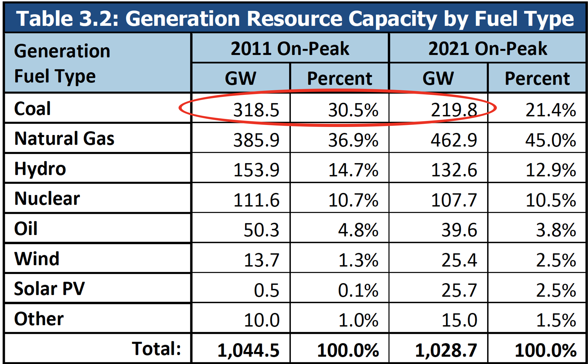Image resolution: width=588 pixels, height=364 pixels.
Task: Click the Total 2021 value 1,028.7
Action: (446, 350)
